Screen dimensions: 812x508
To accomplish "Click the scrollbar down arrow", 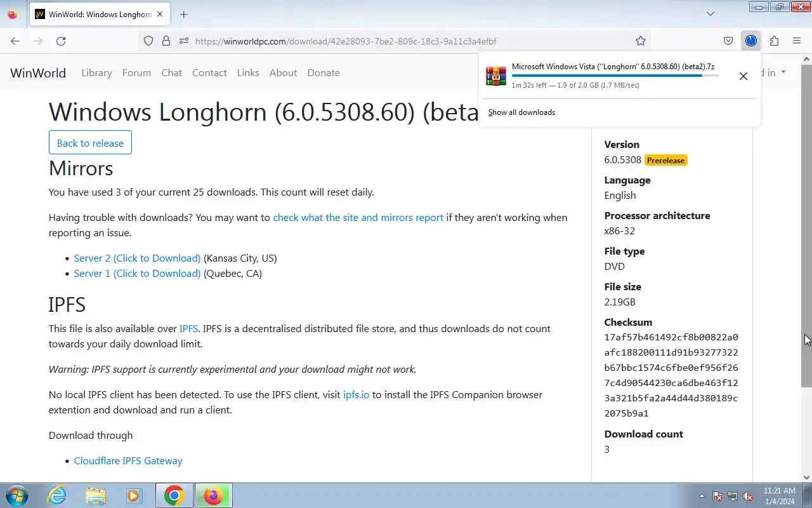I will pyautogui.click(x=806, y=478).
